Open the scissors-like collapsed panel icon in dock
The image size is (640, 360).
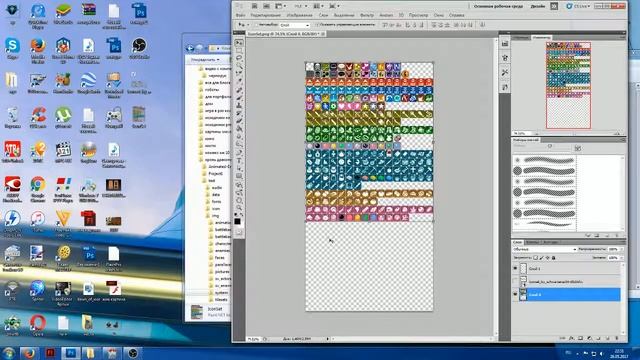pyautogui.click(x=505, y=73)
